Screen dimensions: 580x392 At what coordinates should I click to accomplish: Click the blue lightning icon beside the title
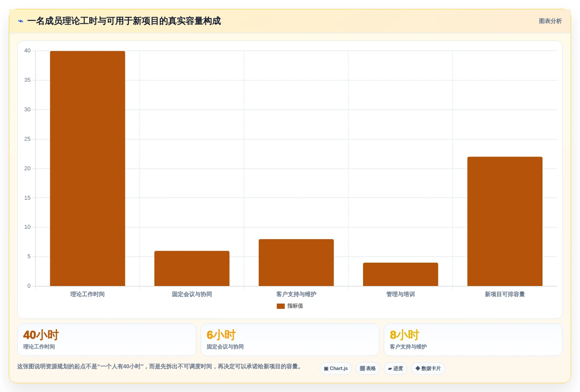tap(21, 21)
